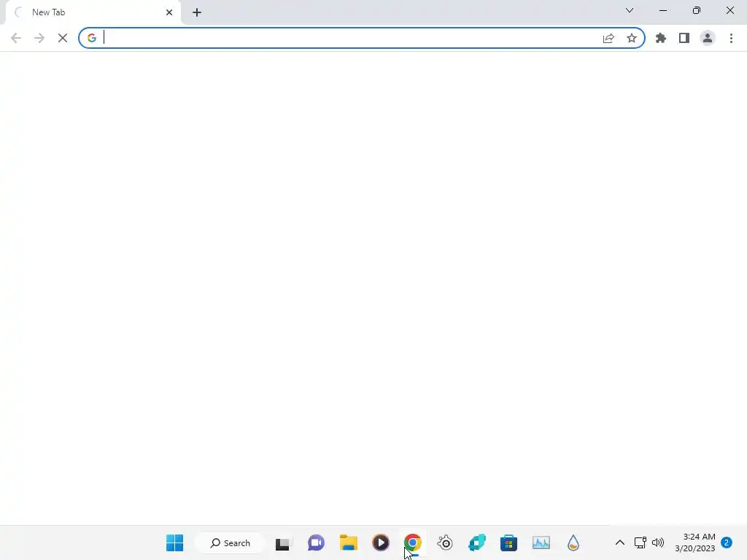Open the clock and date flyout
The height and width of the screenshot is (560, 747).
tap(695, 542)
